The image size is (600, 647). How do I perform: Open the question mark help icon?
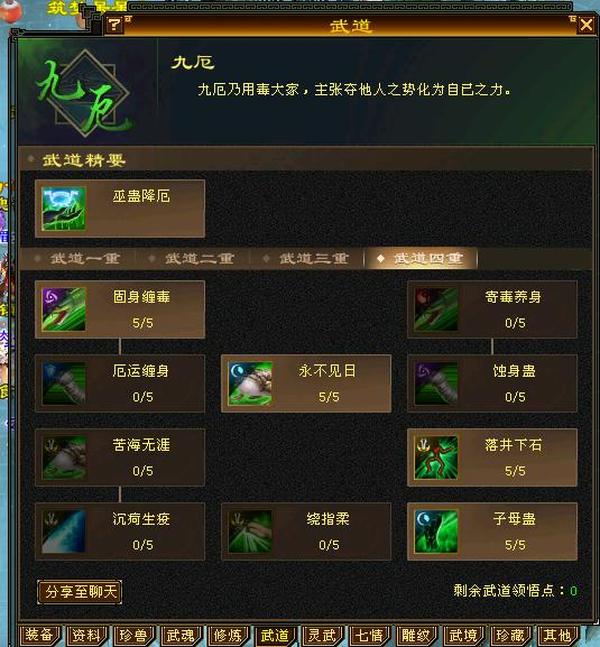point(114,25)
